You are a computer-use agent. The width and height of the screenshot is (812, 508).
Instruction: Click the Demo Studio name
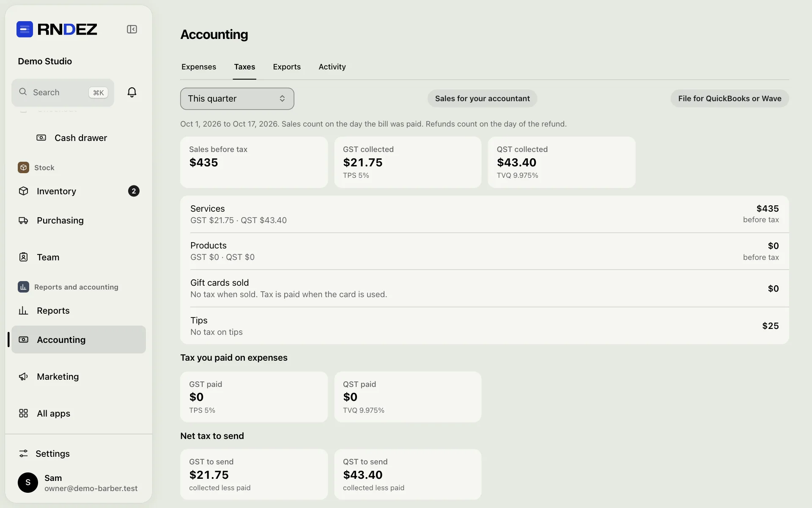coord(45,61)
